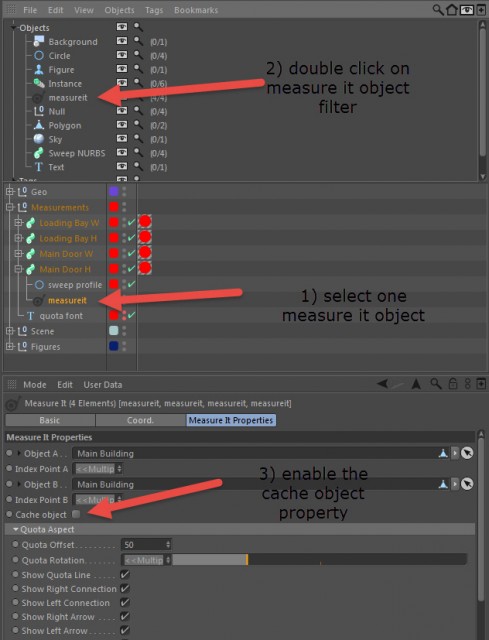Toggle visibility eye for Circle filter
This screenshot has width=489, height=640.
(x=122, y=55)
